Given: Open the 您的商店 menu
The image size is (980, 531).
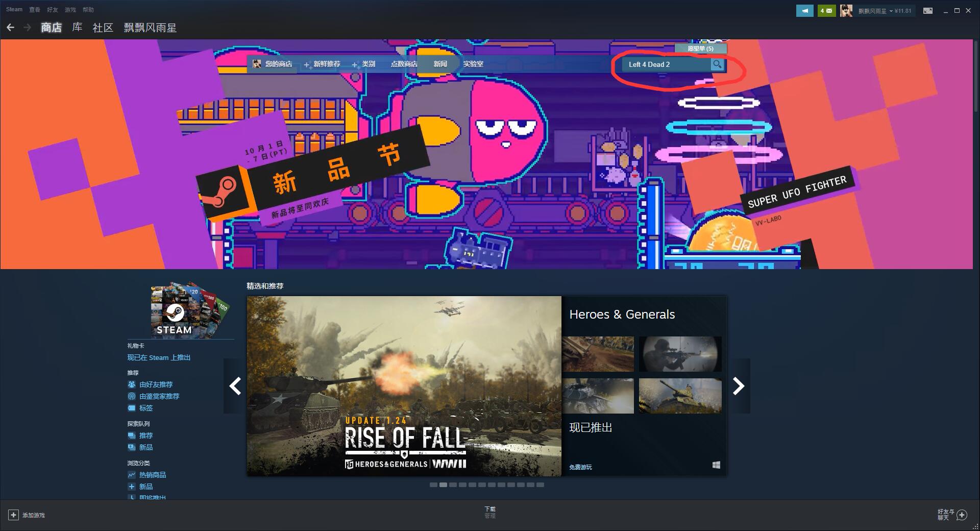Looking at the screenshot, I should [279, 64].
